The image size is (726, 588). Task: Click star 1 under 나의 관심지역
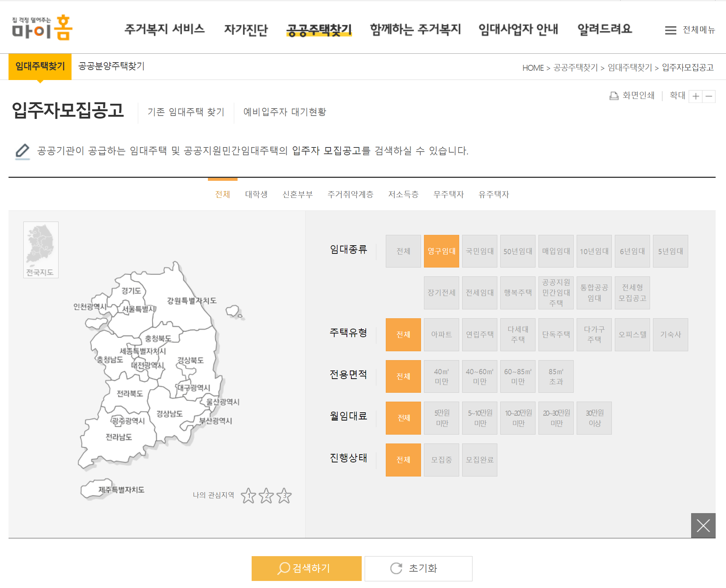tap(248, 496)
